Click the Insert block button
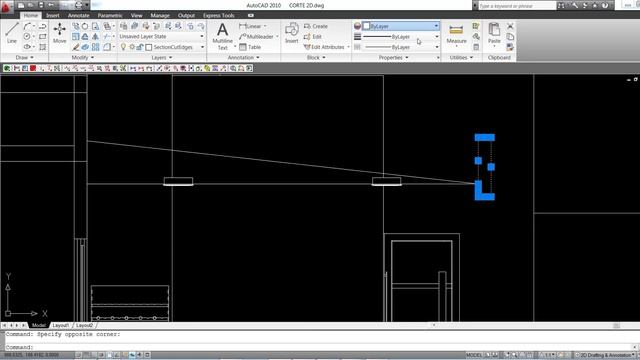This screenshot has width=640, height=360. (x=291, y=33)
